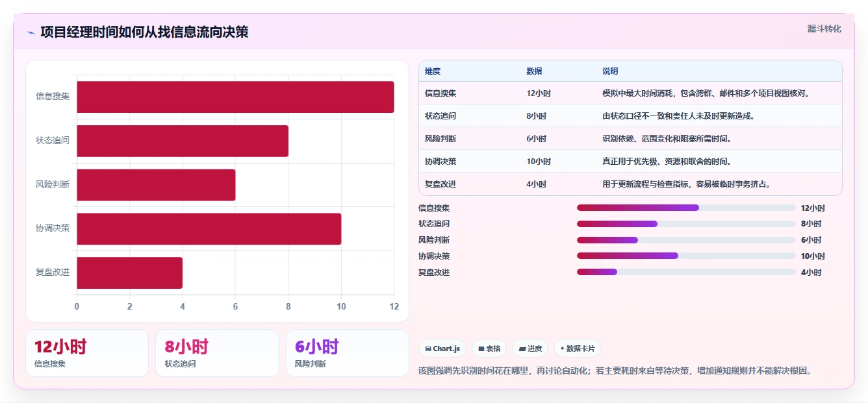Image resolution: width=868 pixels, height=403 pixels.
Task: Click the x-axis tick label 12
Action: click(393, 306)
